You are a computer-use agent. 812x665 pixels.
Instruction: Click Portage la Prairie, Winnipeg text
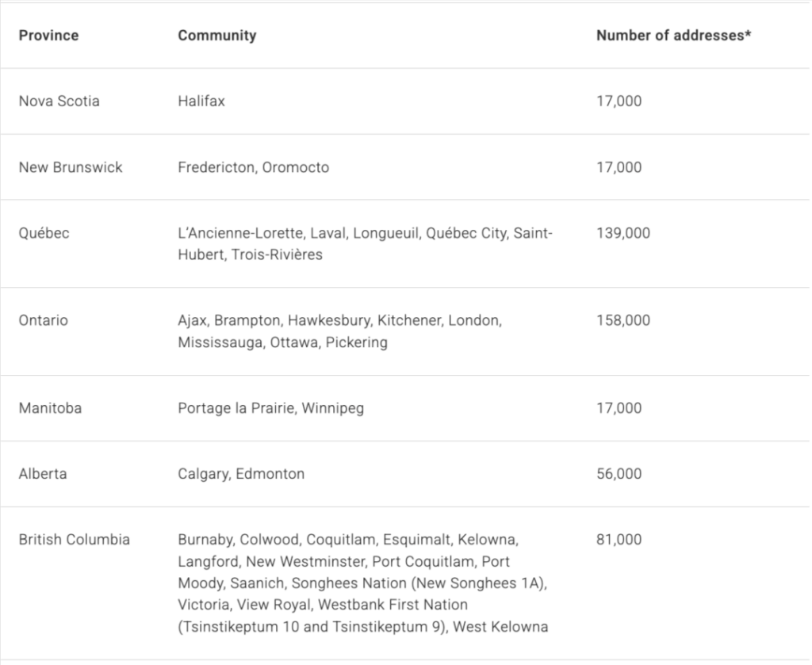pyautogui.click(x=271, y=408)
